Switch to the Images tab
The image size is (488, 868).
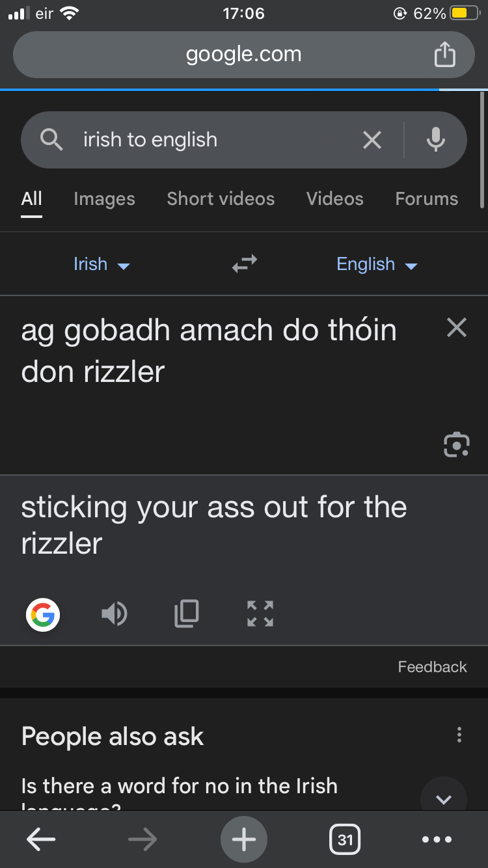point(104,199)
